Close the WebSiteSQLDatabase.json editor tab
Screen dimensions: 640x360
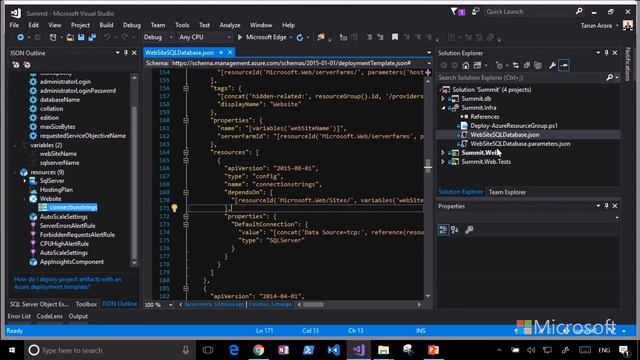coord(230,52)
